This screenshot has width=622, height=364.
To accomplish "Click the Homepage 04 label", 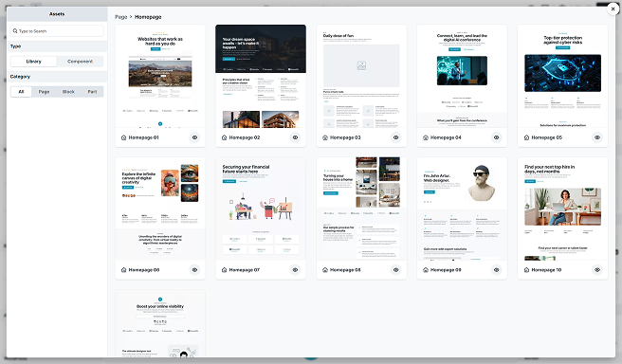I will click(x=446, y=137).
